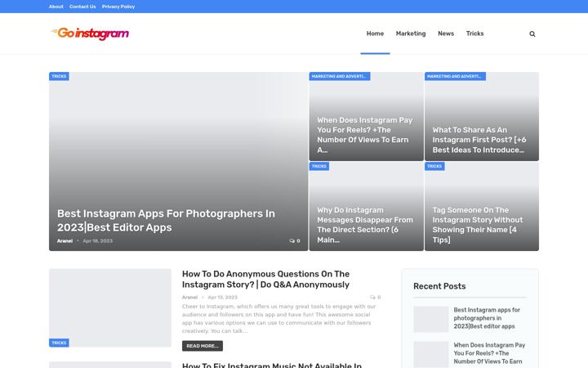Click TRICKS tag on Tag Someone card
This screenshot has width=588, height=368.
pyautogui.click(x=434, y=166)
